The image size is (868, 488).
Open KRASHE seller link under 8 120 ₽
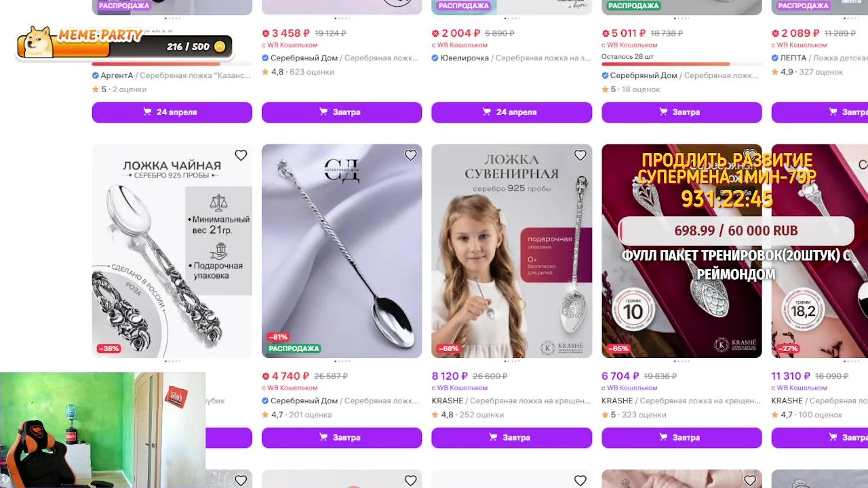tap(448, 401)
